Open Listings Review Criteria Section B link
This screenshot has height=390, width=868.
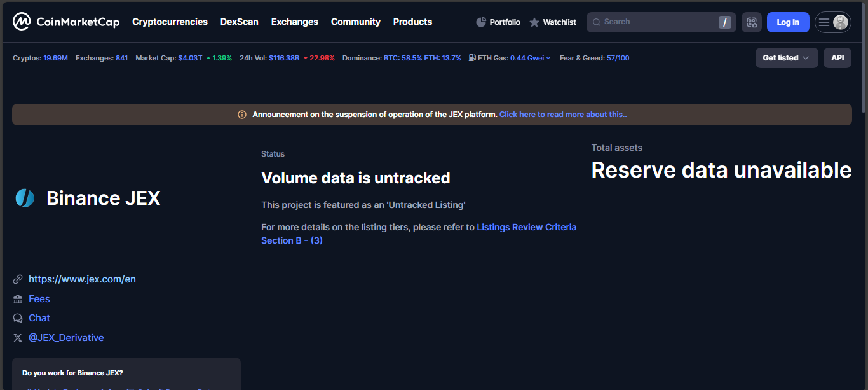coord(526,227)
